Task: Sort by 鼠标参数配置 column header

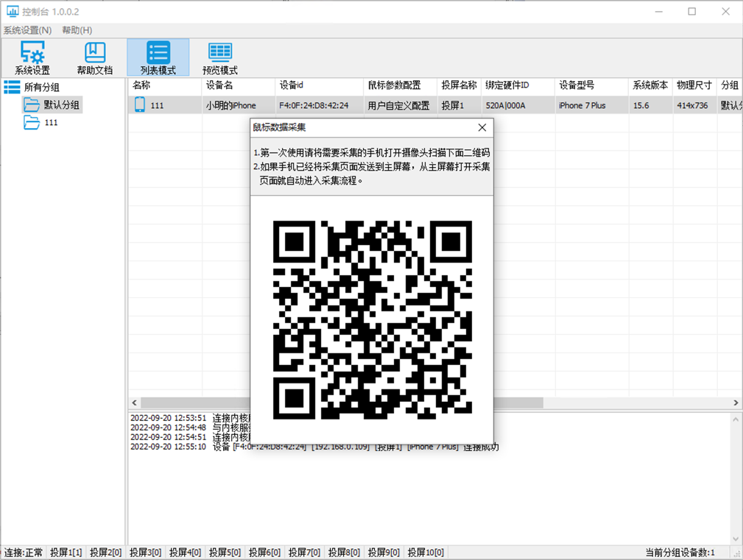Action: pos(401,85)
